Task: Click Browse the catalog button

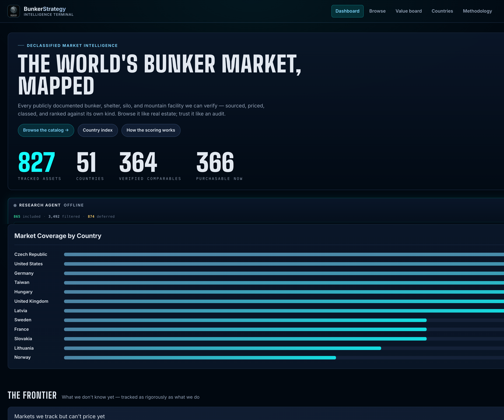Action: [46, 130]
